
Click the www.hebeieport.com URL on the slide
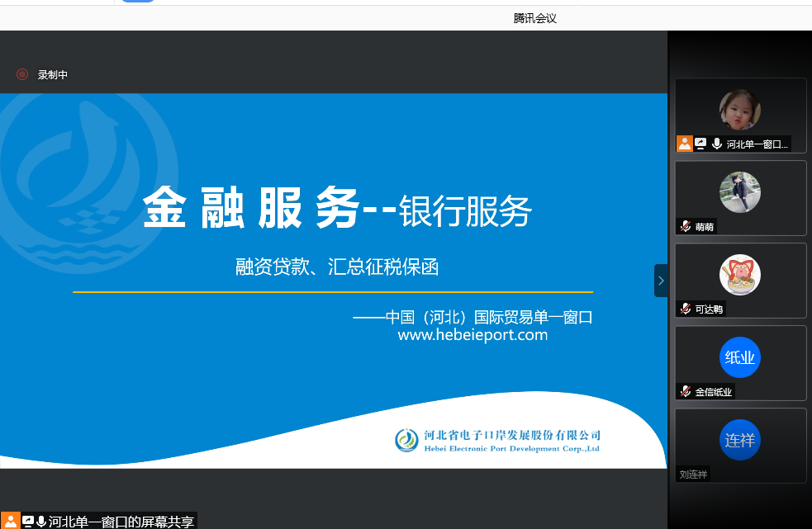pyautogui.click(x=472, y=335)
